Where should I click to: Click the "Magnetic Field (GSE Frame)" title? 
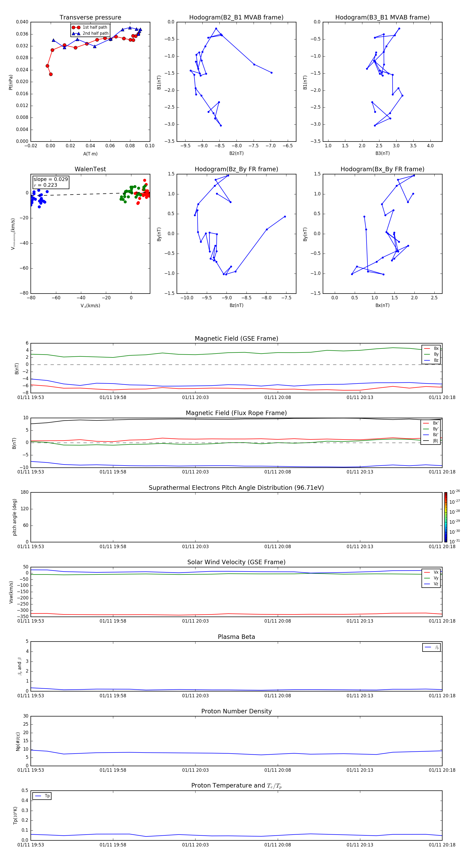(x=236, y=339)
